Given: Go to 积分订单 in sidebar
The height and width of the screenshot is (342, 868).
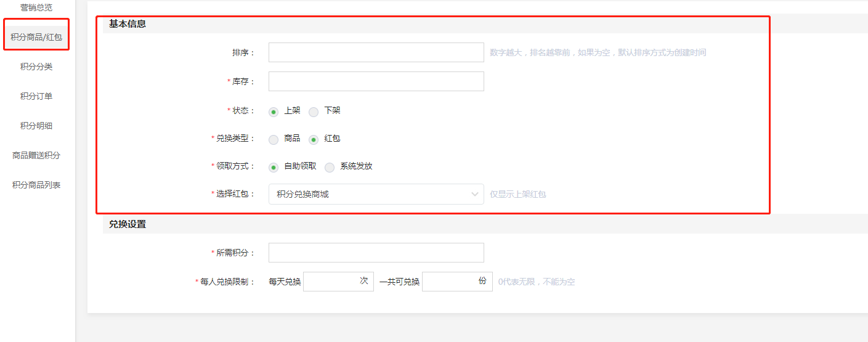Looking at the screenshot, I should coord(36,96).
